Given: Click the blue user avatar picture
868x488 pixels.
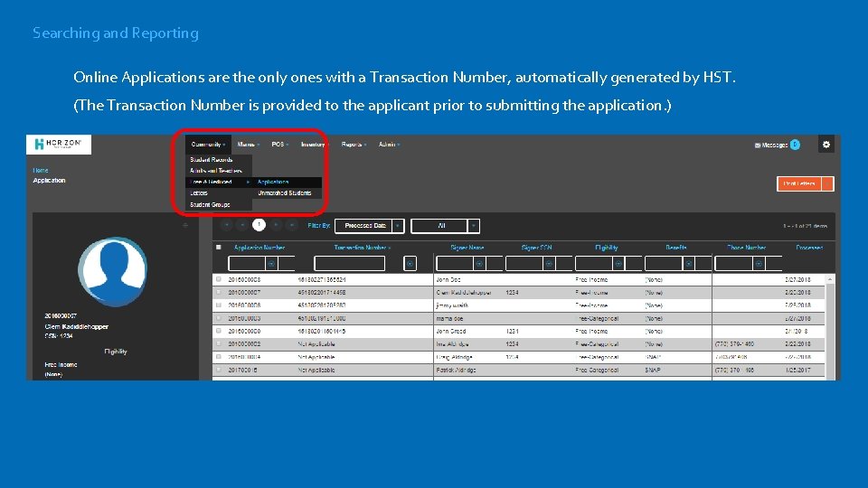Looking at the screenshot, I should 113,272.
